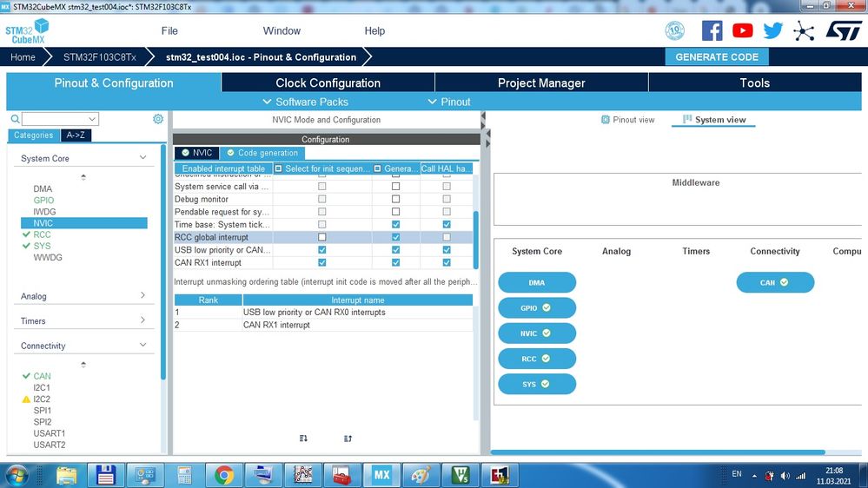868x488 pixels.
Task: Click the System view horizontal scrollbar
Action: pyautogui.click(x=658, y=452)
